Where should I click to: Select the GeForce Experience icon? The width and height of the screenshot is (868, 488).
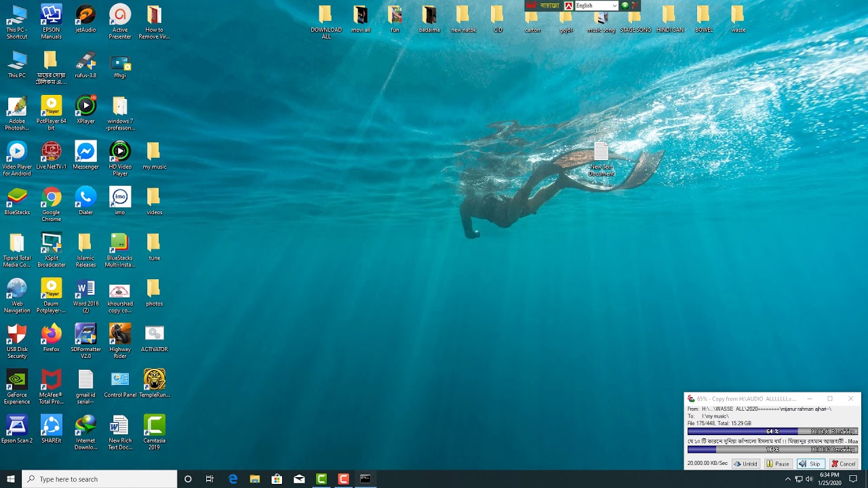(17, 386)
